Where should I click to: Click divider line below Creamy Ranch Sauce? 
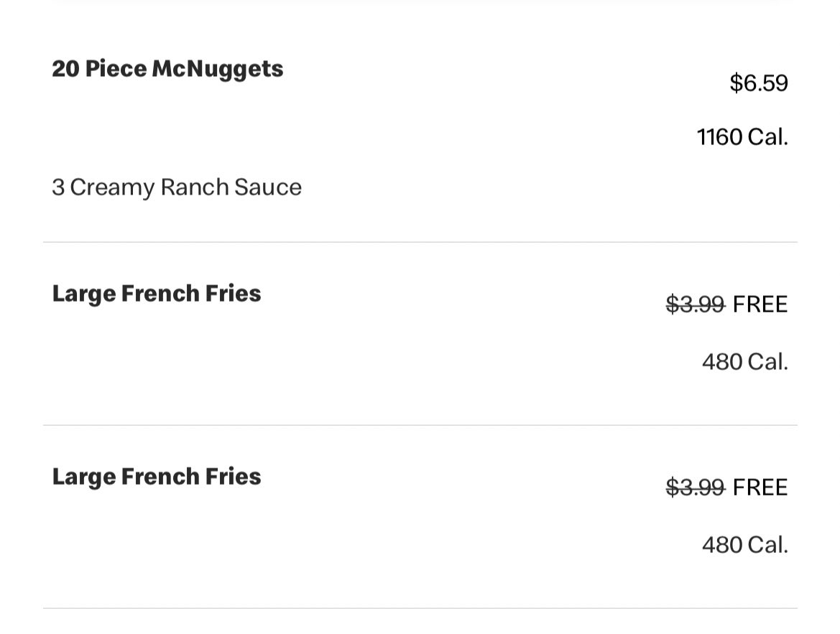tap(420, 242)
